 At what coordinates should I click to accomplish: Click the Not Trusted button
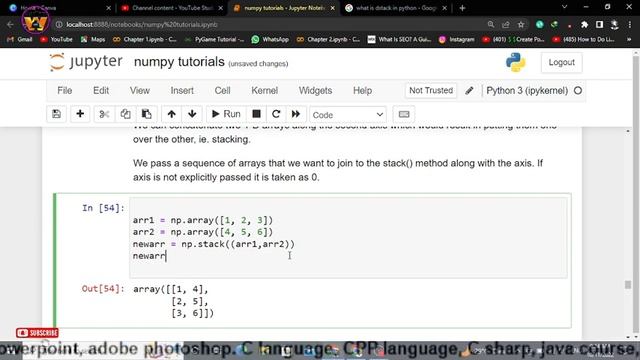[431, 91]
